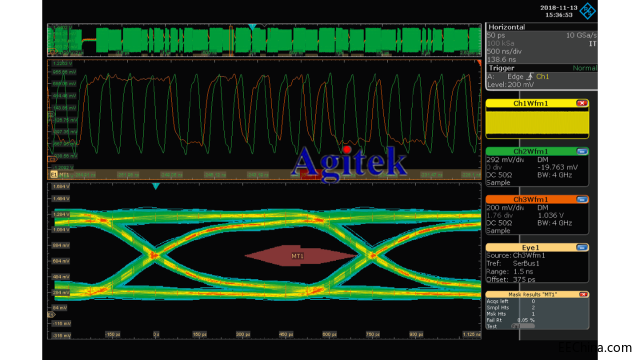Screen dimensions: 640x360
Task: Select the cyan trigger marker above eye diagram
Action: click(156, 187)
